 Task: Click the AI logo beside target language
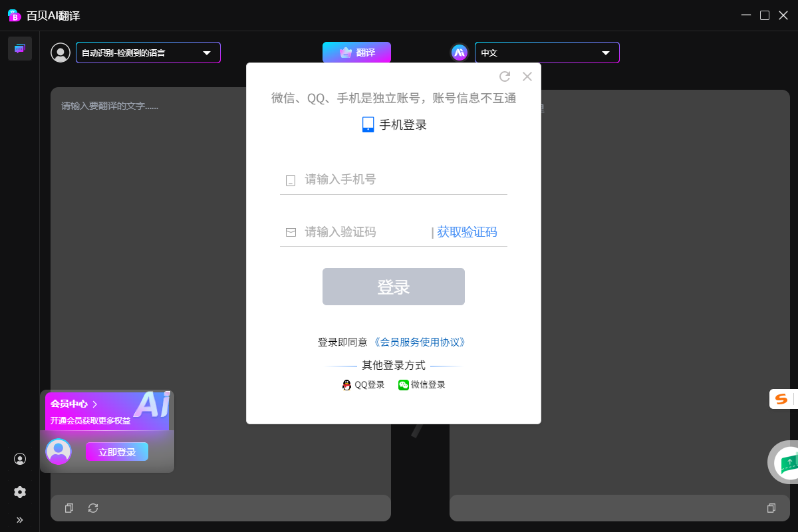point(460,53)
